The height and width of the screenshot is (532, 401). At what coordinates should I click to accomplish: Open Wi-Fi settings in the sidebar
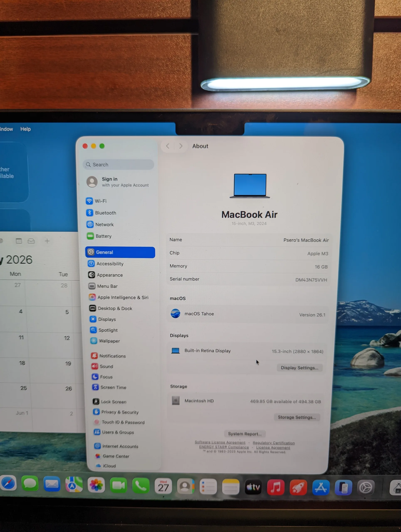pyautogui.click(x=96, y=201)
